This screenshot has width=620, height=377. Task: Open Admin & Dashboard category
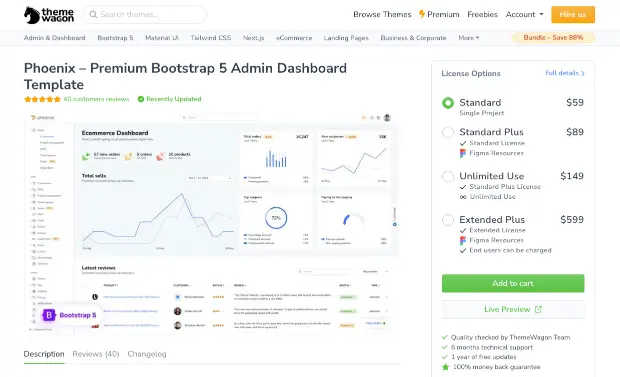(55, 38)
